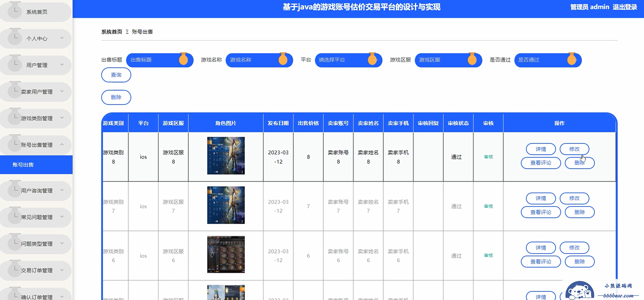Click 管理员 admin in the header
Image resolution: width=644 pixels, height=300 pixels.
pyautogui.click(x=589, y=7)
